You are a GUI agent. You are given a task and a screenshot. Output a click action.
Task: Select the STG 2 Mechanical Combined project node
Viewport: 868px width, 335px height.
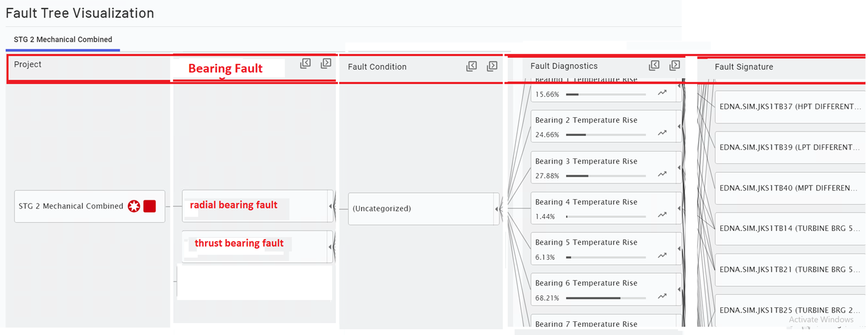click(x=71, y=206)
